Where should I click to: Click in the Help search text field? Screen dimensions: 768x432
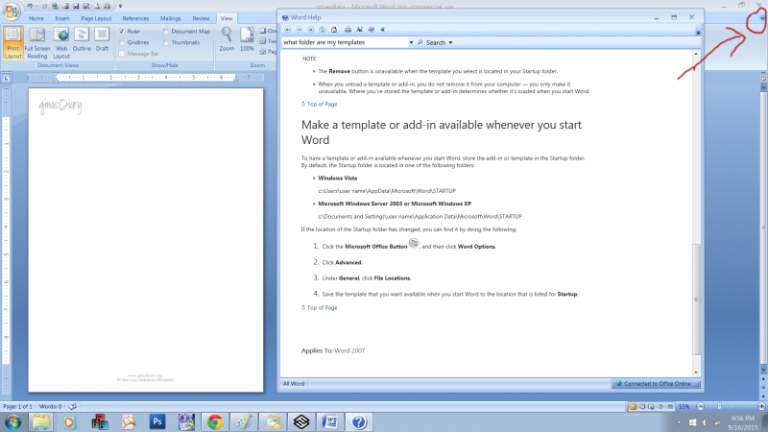click(345, 43)
